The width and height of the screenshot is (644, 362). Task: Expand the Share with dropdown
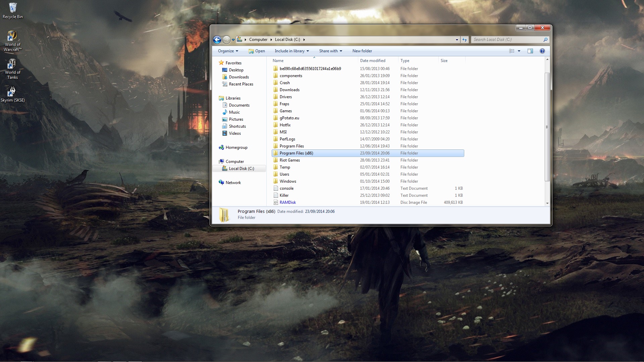point(330,51)
